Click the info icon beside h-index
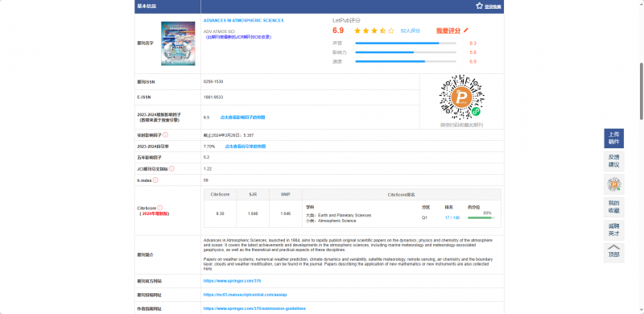644x314 pixels. coord(155,180)
